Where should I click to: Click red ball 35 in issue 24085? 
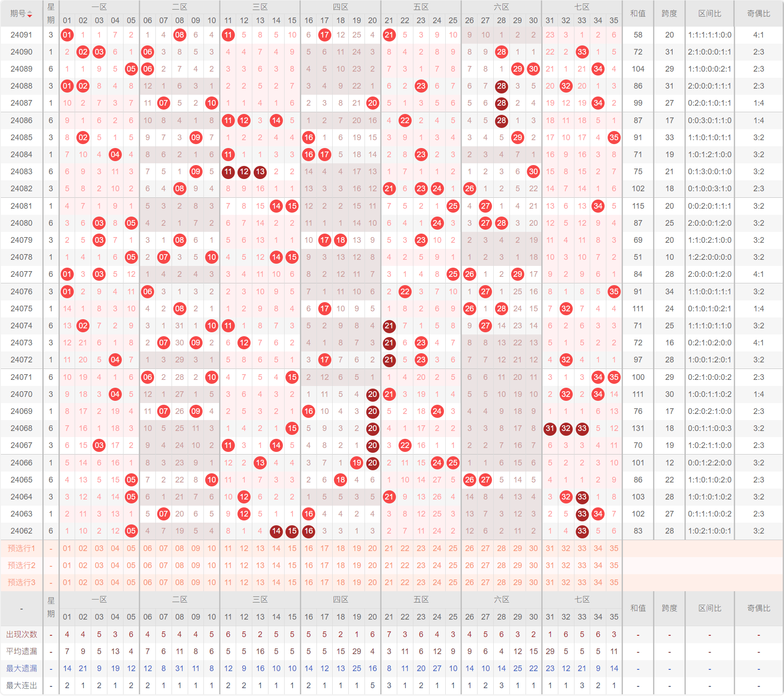614,138
